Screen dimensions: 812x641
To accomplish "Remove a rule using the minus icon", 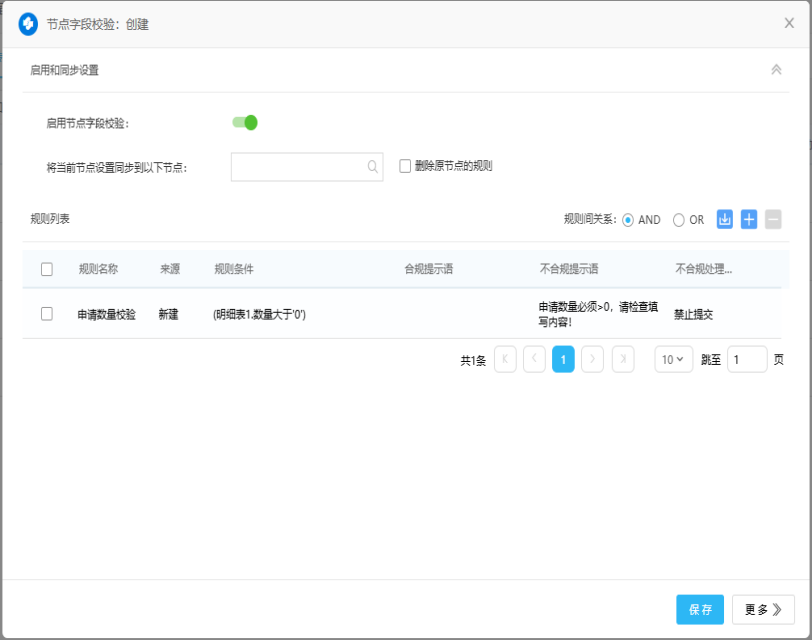I will [772, 219].
